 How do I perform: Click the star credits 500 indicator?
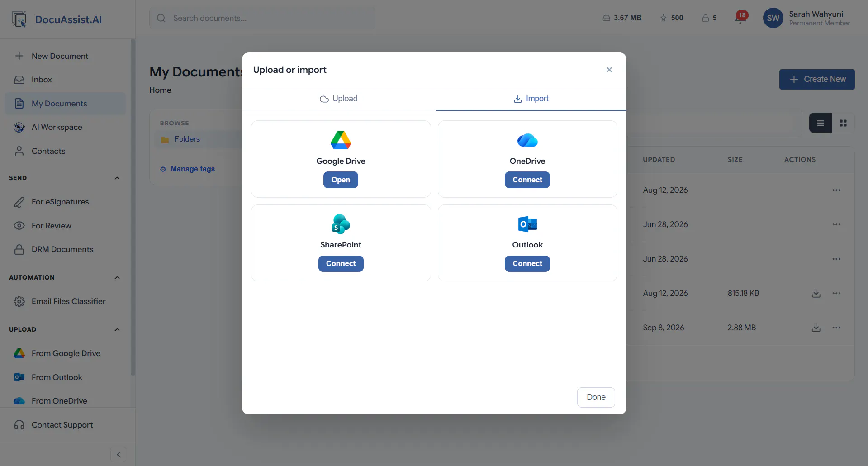pos(672,18)
